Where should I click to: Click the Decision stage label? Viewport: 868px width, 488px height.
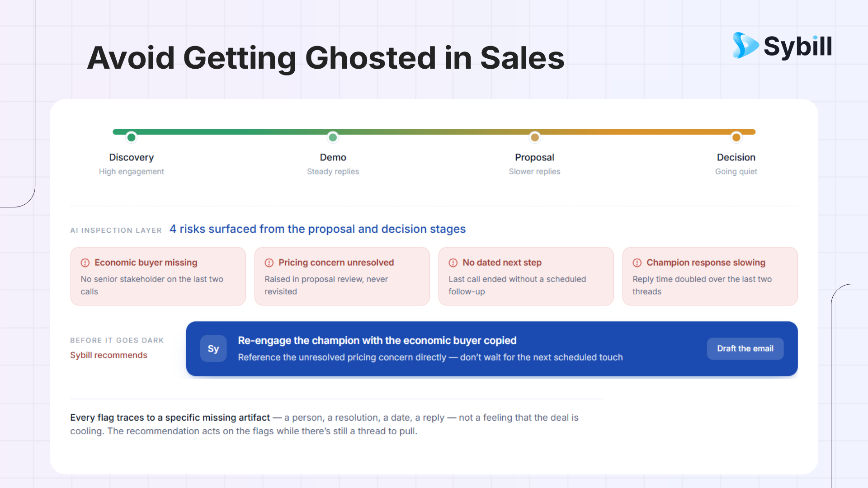pyautogui.click(x=736, y=157)
